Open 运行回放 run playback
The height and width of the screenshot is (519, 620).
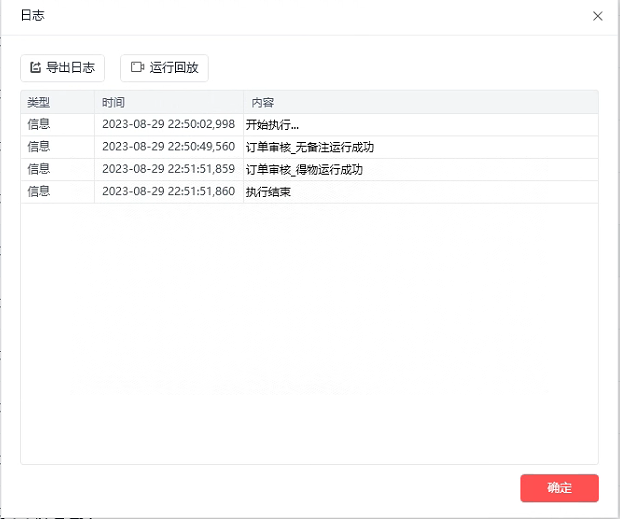pos(164,68)
